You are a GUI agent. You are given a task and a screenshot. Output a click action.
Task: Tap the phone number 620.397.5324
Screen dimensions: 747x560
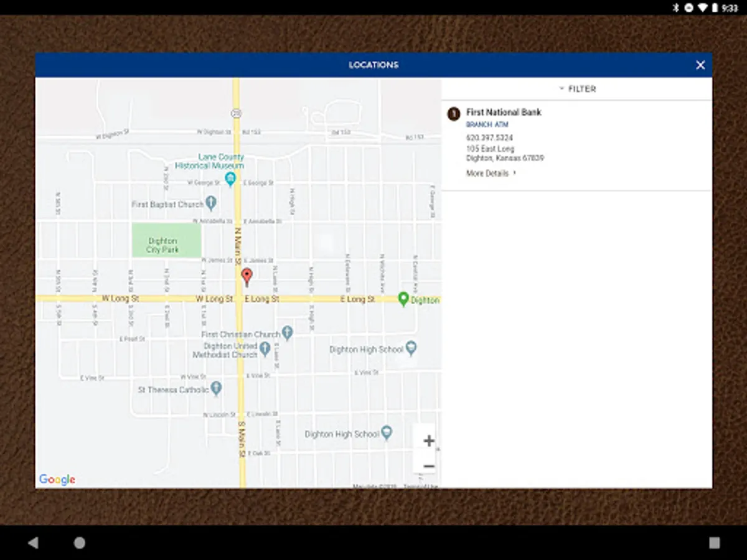click(x=489, y=138)
